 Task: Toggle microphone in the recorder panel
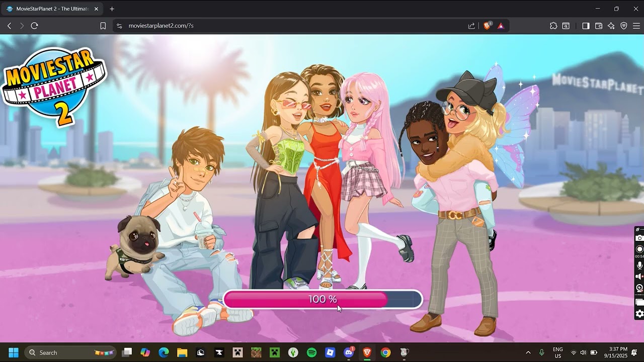tap(639, 265)
